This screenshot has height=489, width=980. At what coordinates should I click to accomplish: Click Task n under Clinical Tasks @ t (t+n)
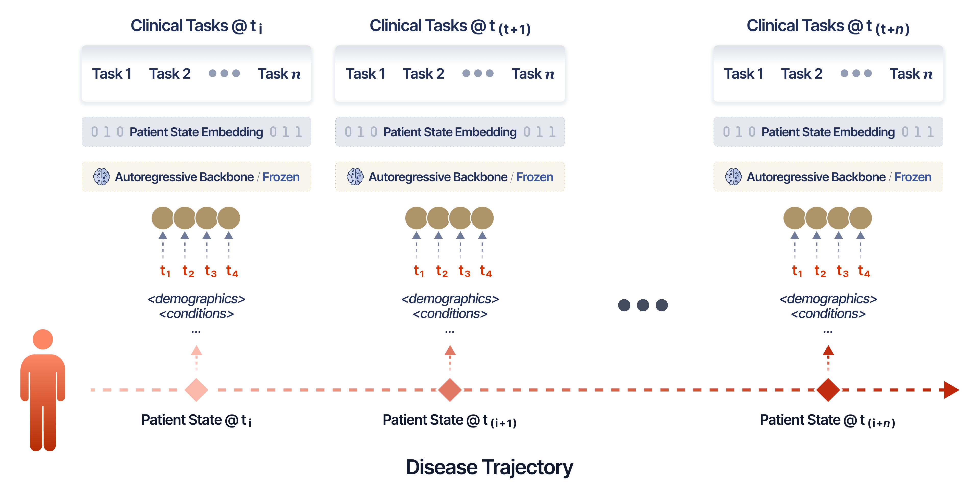click(911, 74)
